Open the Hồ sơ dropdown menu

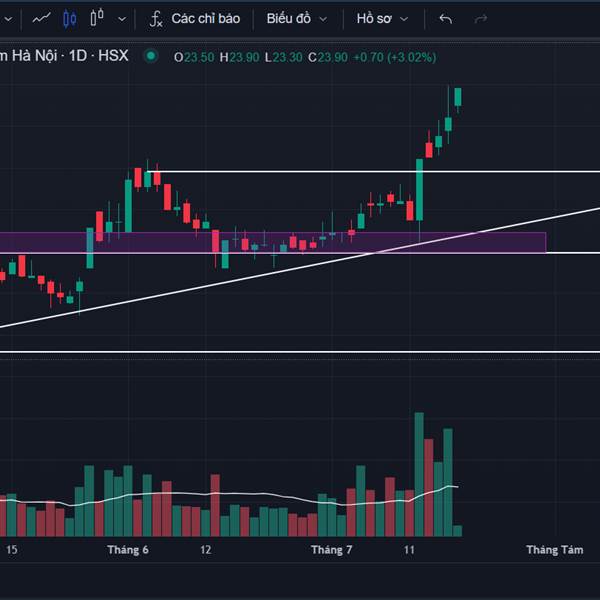[x=382, y=19]
